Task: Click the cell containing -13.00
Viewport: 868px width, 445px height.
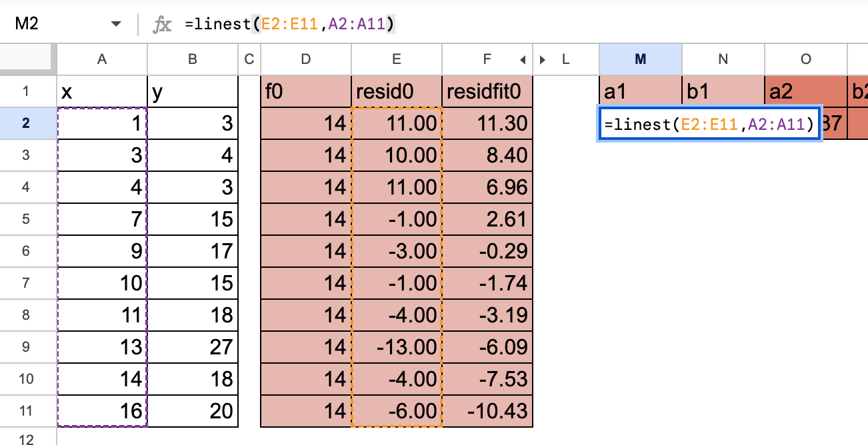Action: click(396, 347)
